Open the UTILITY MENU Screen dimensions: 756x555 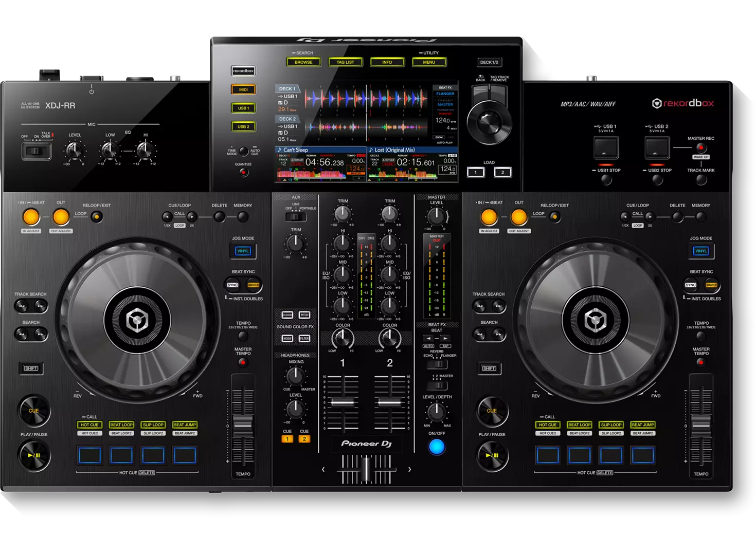[429, 62]
